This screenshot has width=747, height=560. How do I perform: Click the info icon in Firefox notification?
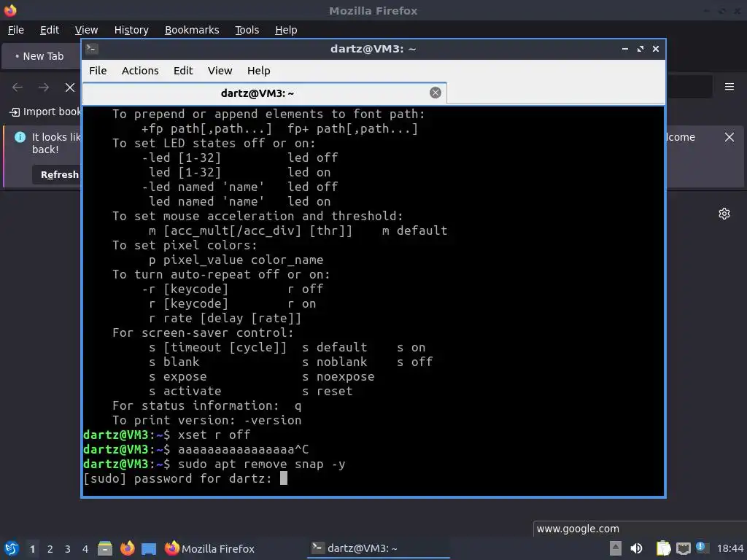click(x=20, y=137)
